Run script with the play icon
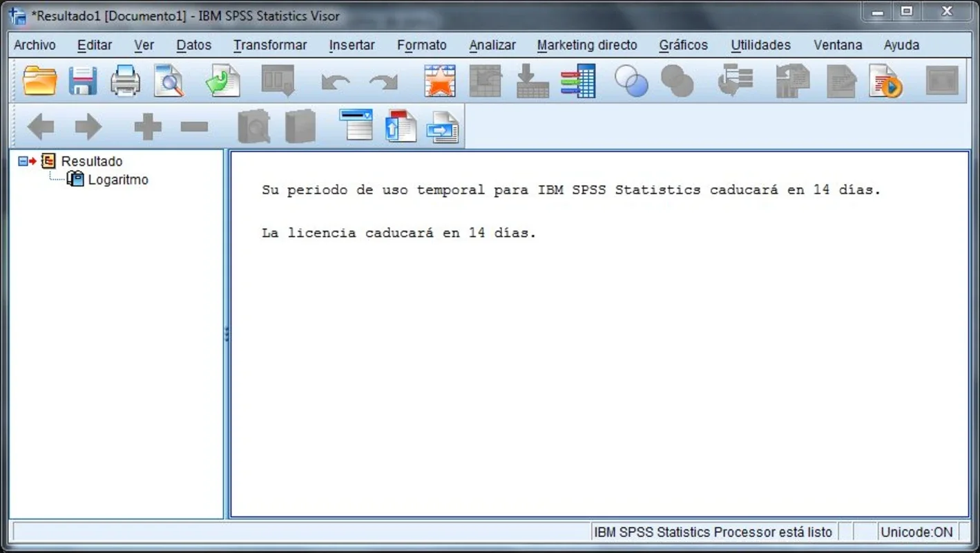 [886, 81]
